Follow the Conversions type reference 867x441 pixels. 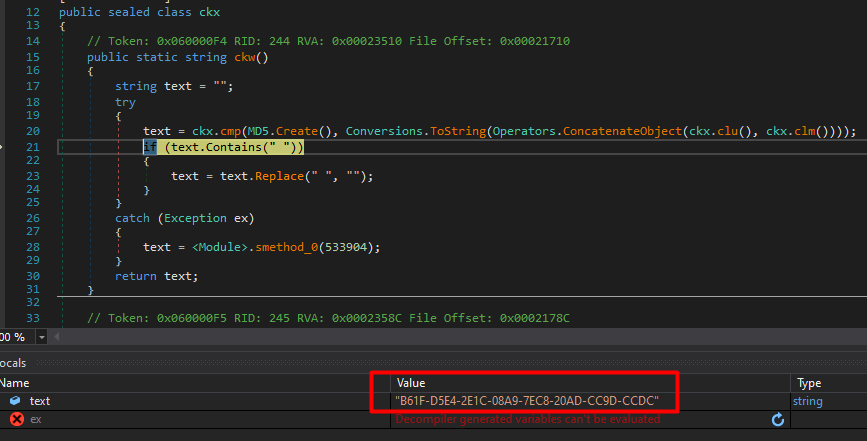(384, 131)
